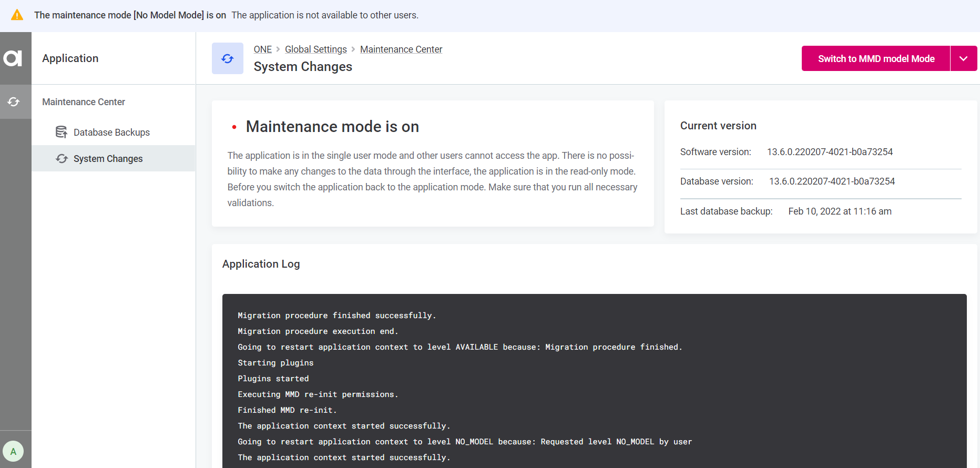Select Database Backups in the sidebar
Screen dimensions: 980x468
point(111,133)
